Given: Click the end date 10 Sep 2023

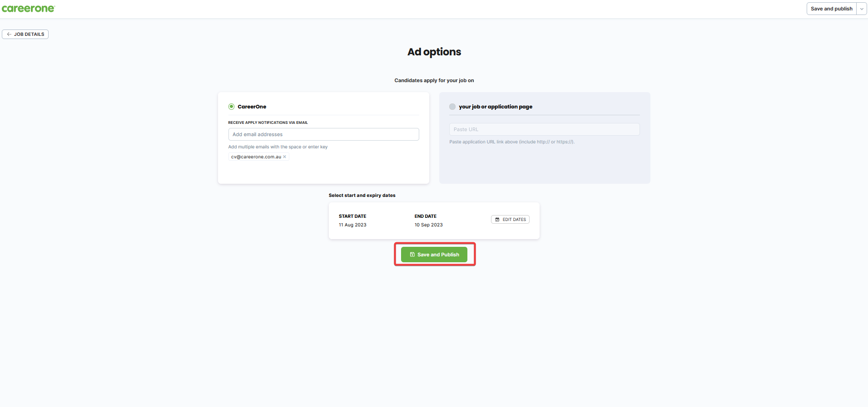Looking at the screenshot, I should tap(428, 225).
